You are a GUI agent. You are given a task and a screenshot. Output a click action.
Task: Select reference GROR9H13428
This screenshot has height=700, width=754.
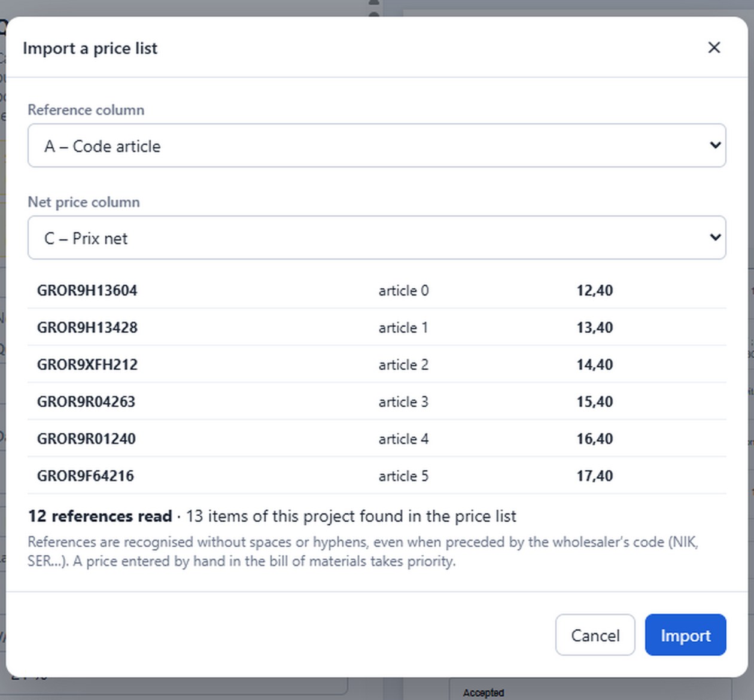click(87, 328)
